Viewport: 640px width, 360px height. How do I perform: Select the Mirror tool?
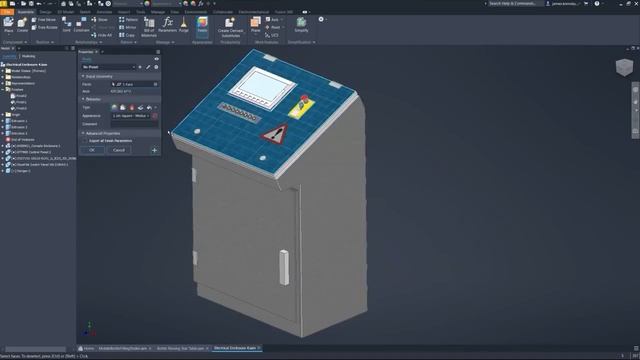pos(128,27)
